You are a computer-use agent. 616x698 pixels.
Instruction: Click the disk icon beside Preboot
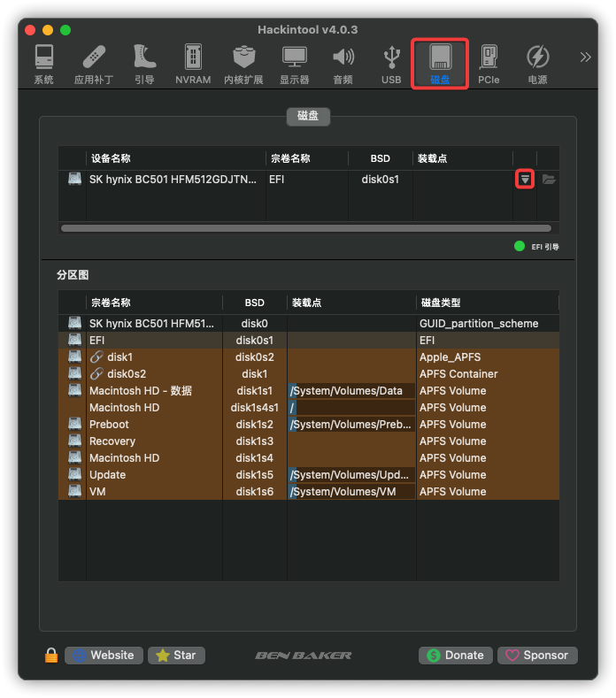(74, 424)
